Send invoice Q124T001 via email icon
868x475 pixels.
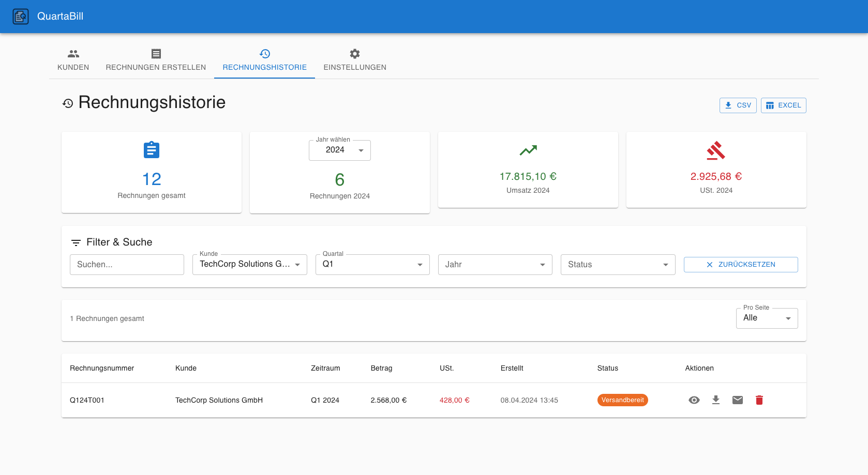[738, 400]
